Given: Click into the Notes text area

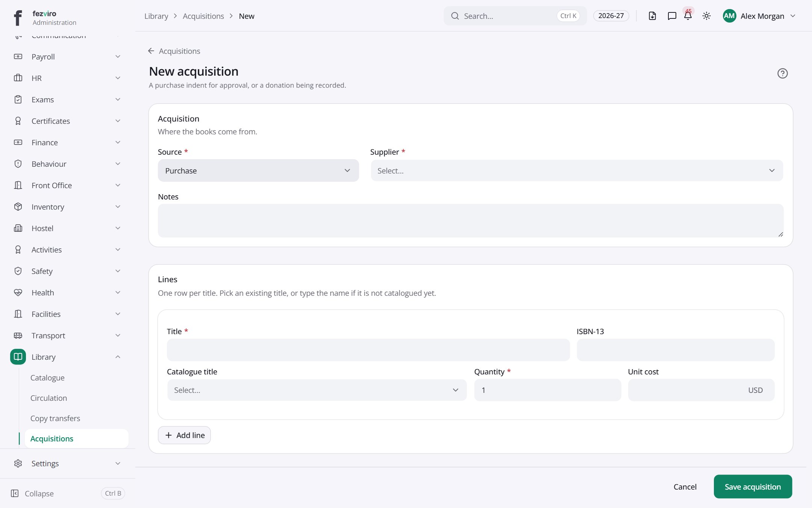Looking at the screenshot, I should click(471, 221).
